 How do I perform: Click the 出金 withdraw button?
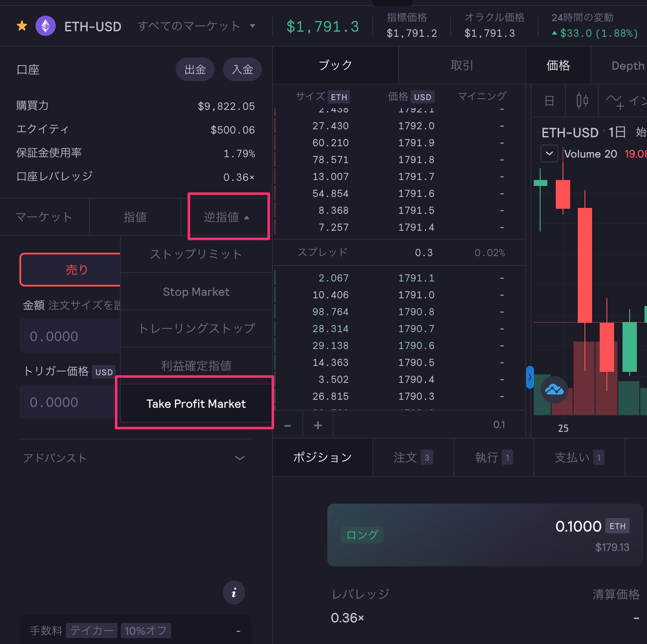(x=195, y=69)
